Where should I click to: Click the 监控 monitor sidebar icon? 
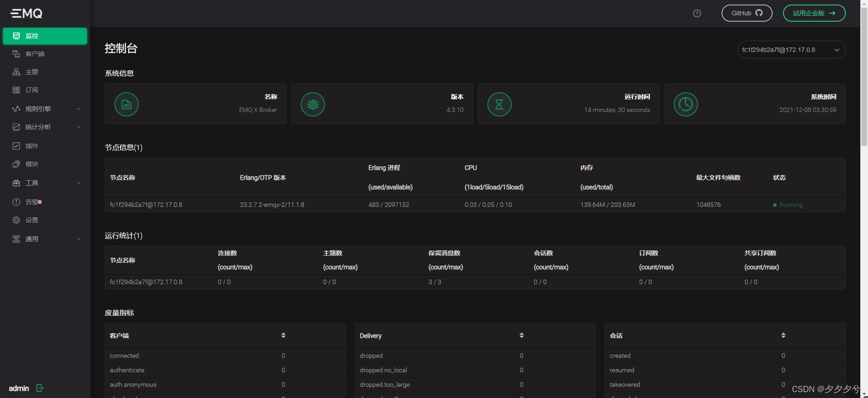[x=16, y=36]
